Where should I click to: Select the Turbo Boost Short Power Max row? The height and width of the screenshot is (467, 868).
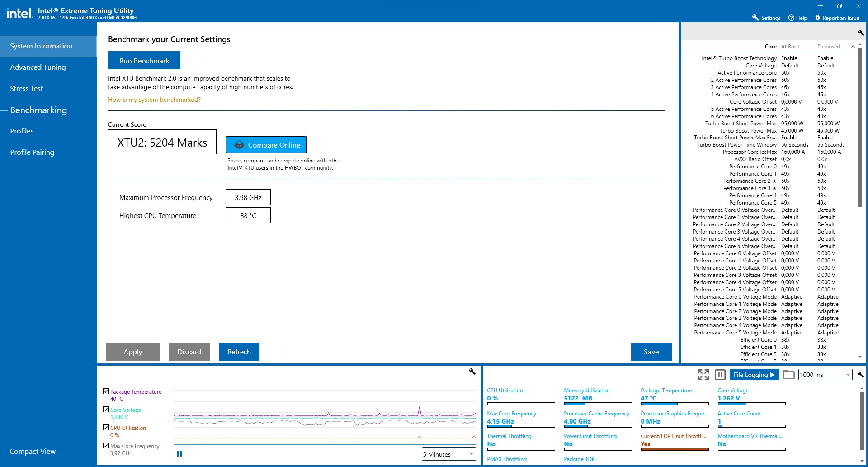point(770,124)
